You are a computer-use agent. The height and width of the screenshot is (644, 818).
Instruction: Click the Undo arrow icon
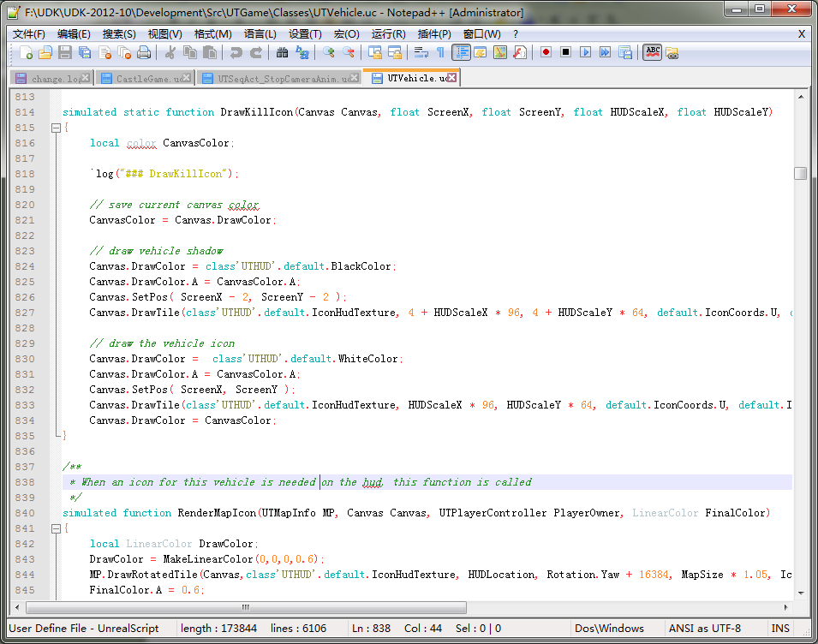(x=236, y=52)
